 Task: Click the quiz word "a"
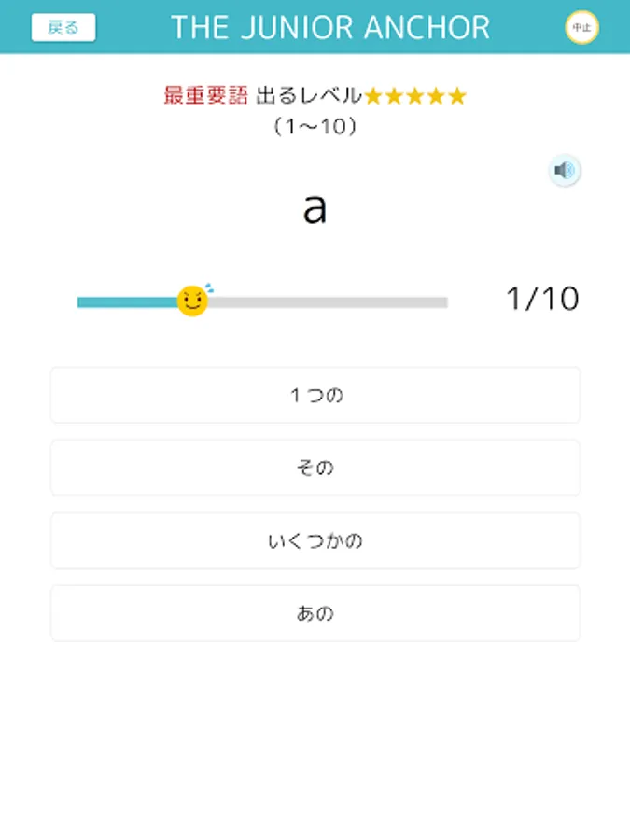point(315,209)
